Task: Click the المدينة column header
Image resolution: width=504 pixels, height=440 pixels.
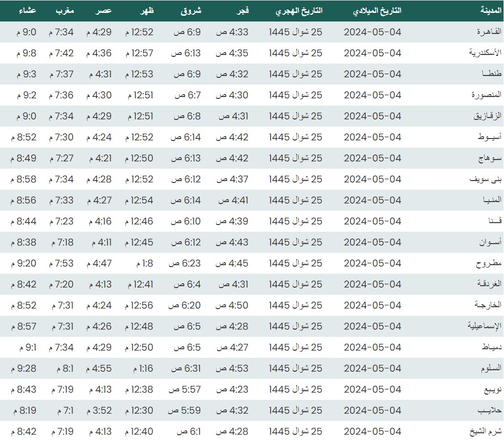Action: [x=491, y=11]
